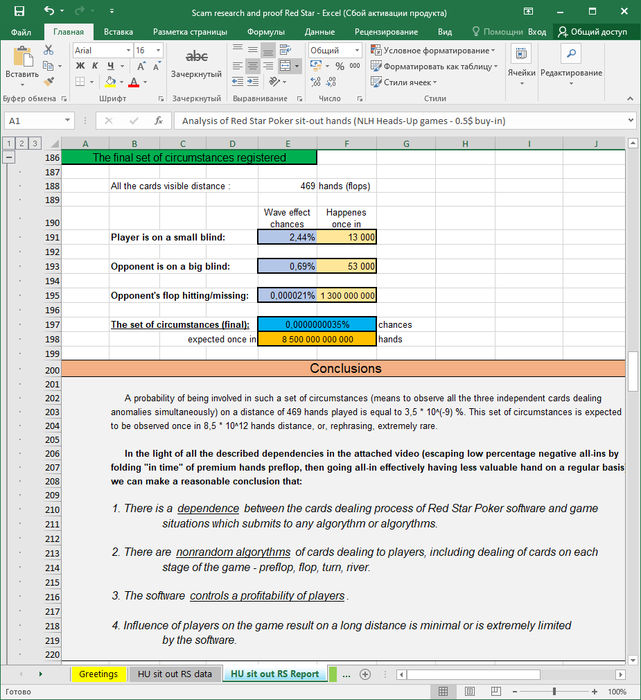
Task: Apply Percent Style with % icon
Action: 340,66
